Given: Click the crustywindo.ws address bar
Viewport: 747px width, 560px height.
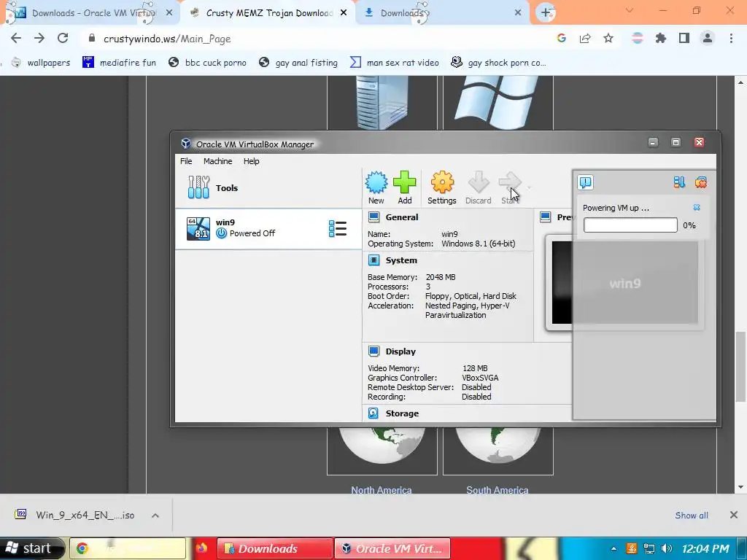Looking at the screenshot, I should click(314, 39).
